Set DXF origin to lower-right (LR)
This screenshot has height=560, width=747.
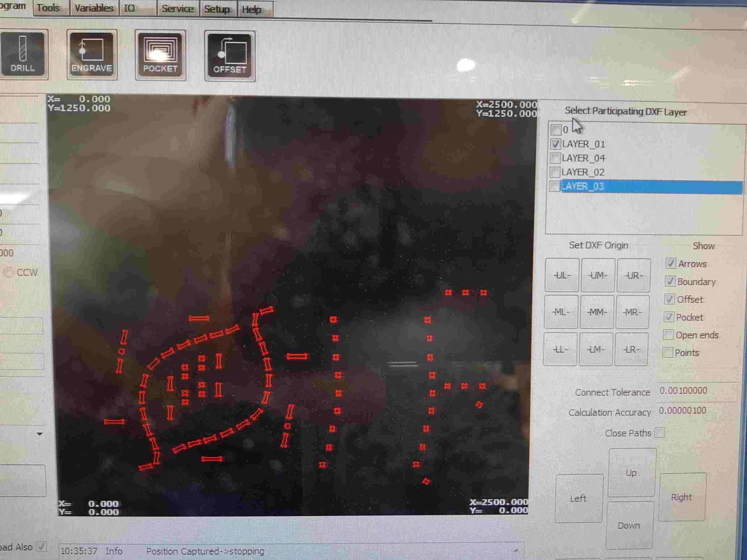tap(631, 349)
